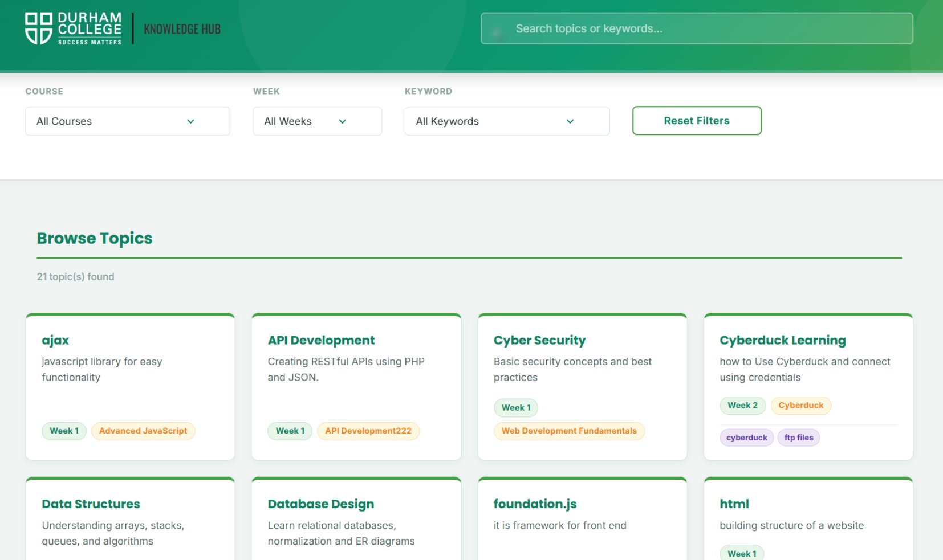
Task: Focus the search topics or keywords field
Action: pyautogui.click(x=697, y=28)
